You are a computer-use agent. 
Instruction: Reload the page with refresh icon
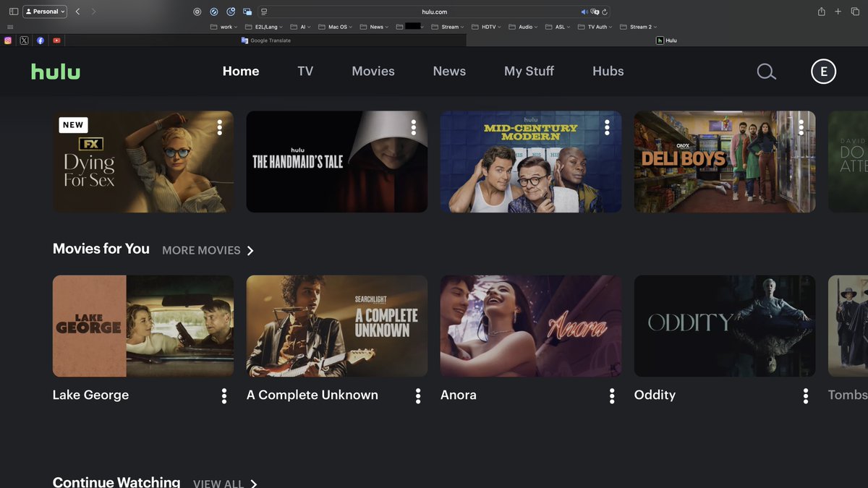pos(605,12)
